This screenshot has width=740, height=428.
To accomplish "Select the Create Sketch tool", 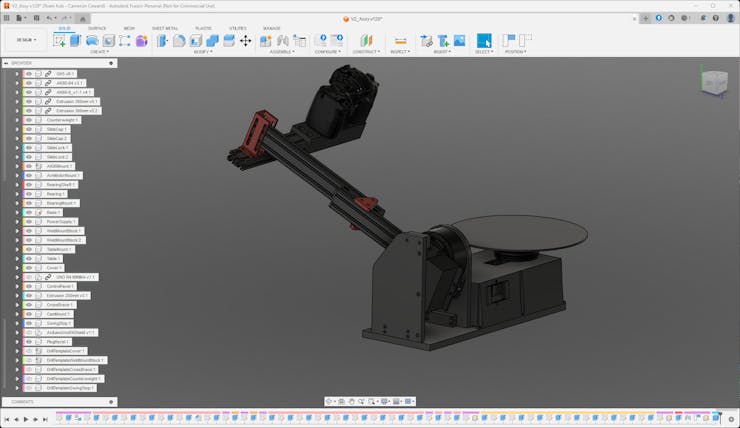I will coord(59,41).
